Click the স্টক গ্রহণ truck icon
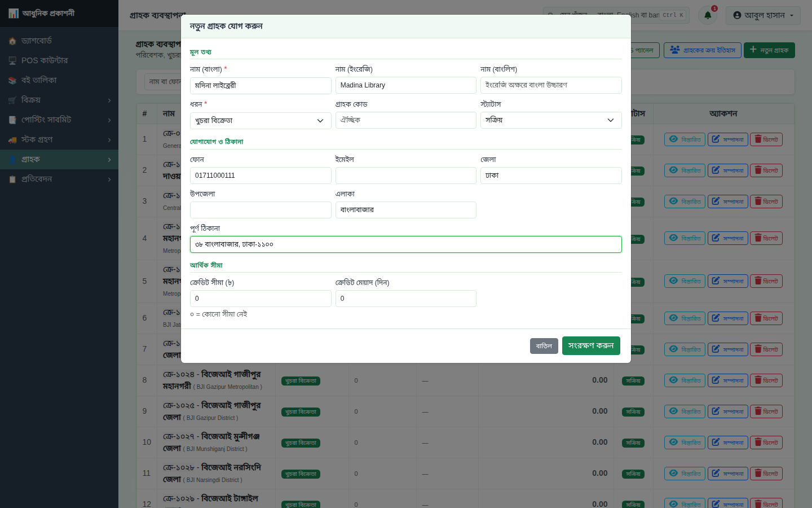 pos(12,140)
